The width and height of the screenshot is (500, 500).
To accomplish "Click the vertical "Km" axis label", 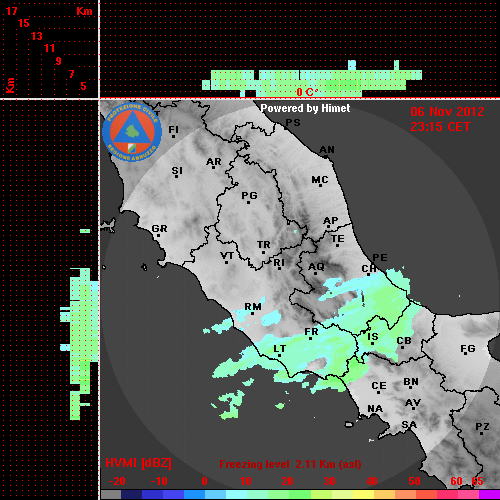I will [10, 85].
